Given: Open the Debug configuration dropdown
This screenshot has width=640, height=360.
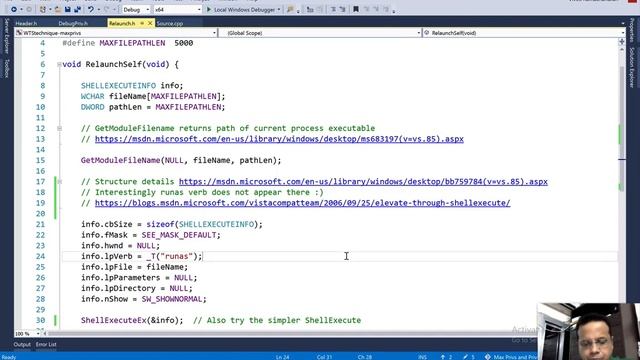Looking at the screenshot, I should coord(136,9).
